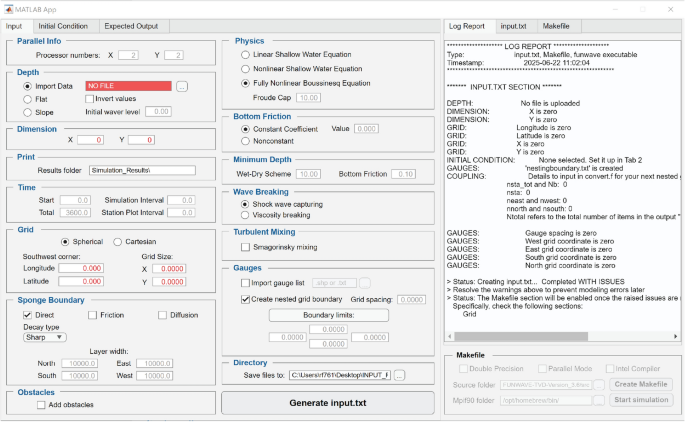This screenshot has height=422, width=685.
Task: Enable the Friction sponge boundary checkbox
Action: pyautogui.click(x=92, y=314)
